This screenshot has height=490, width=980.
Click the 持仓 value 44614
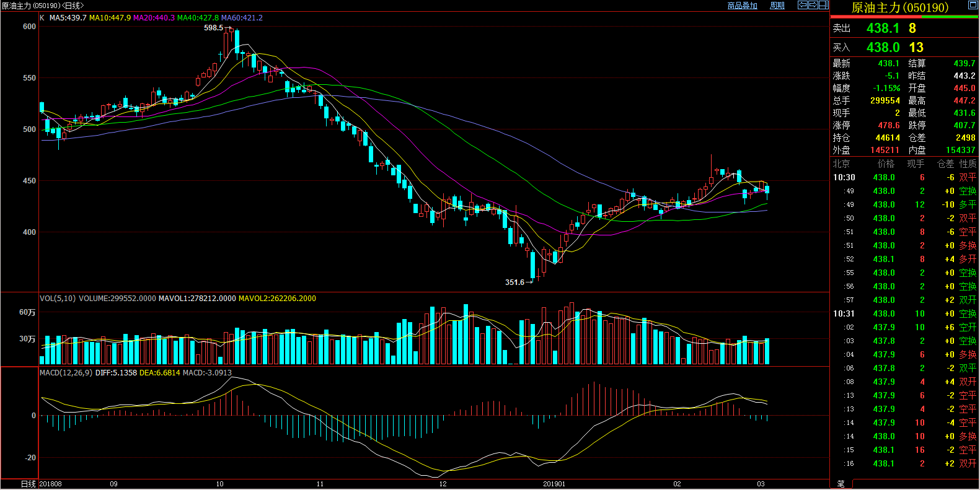(x=888, y=138)
